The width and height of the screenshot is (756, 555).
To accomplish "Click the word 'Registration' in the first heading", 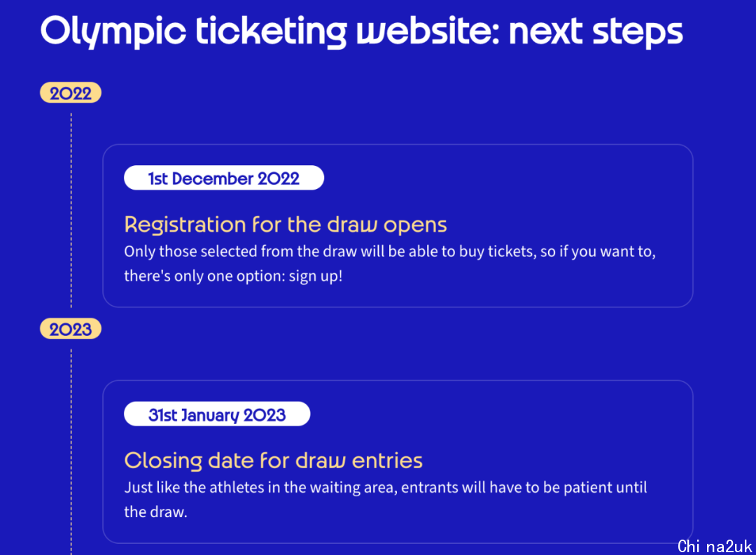I will [185, 225].
